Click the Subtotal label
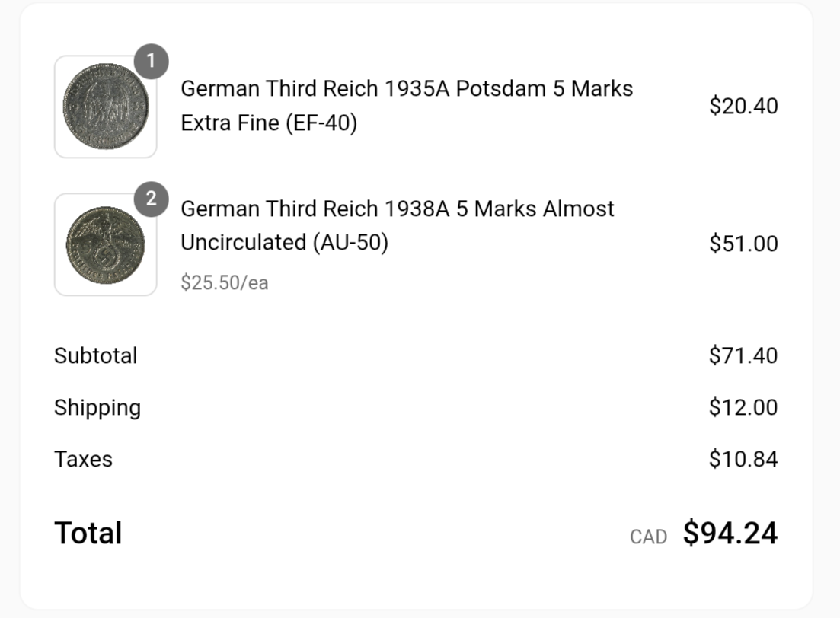The height and width of the screenshot is (618, 840). 96,355
